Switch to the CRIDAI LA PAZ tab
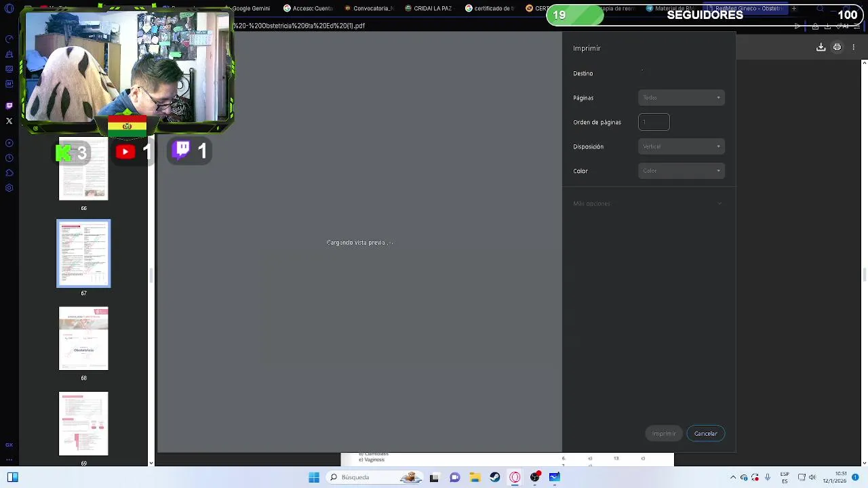This screenshot has width=868, height=488. click(429, 8)
